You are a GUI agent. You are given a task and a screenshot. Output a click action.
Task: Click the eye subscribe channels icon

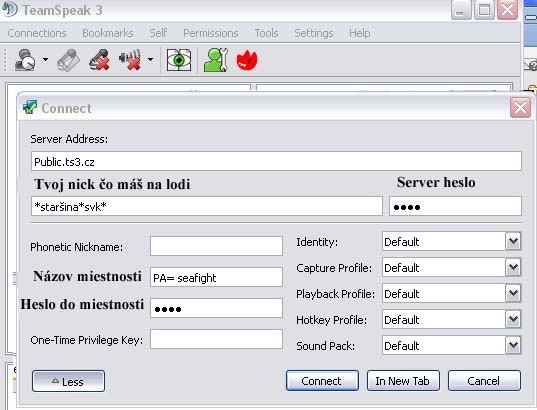point(179,60)
